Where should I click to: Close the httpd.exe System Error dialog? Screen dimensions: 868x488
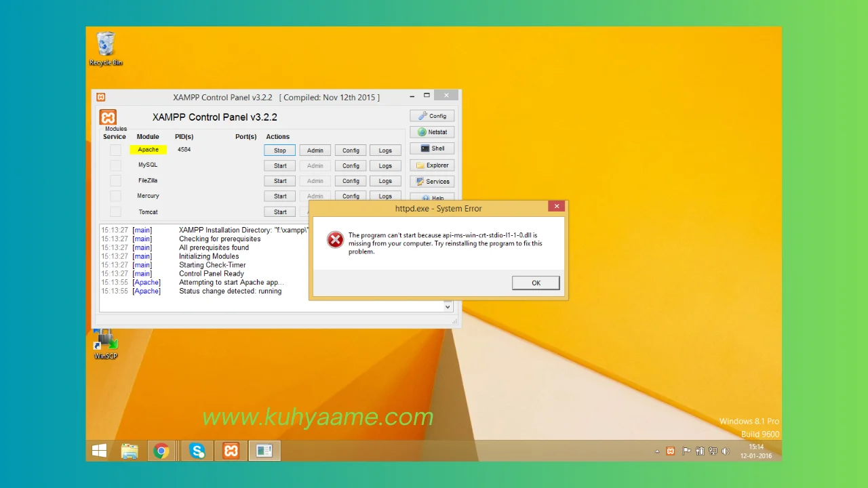(556, 206)
